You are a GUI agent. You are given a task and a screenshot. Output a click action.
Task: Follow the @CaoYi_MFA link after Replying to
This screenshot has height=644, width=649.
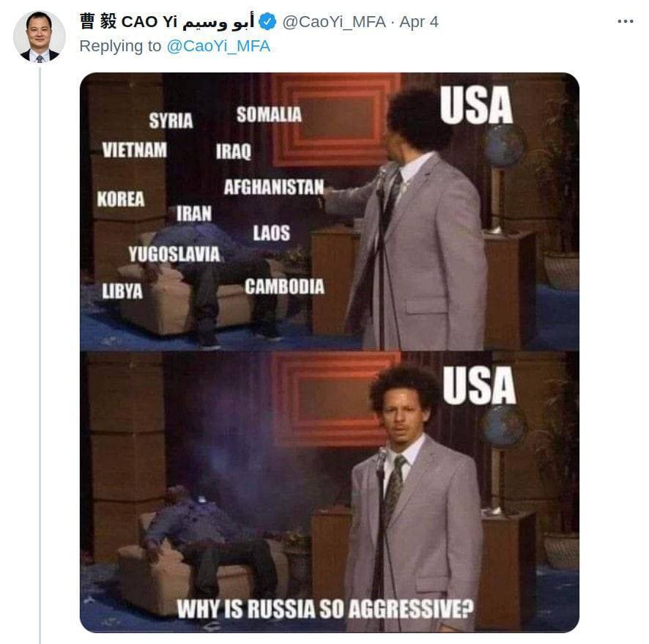(x=218, y=46)
